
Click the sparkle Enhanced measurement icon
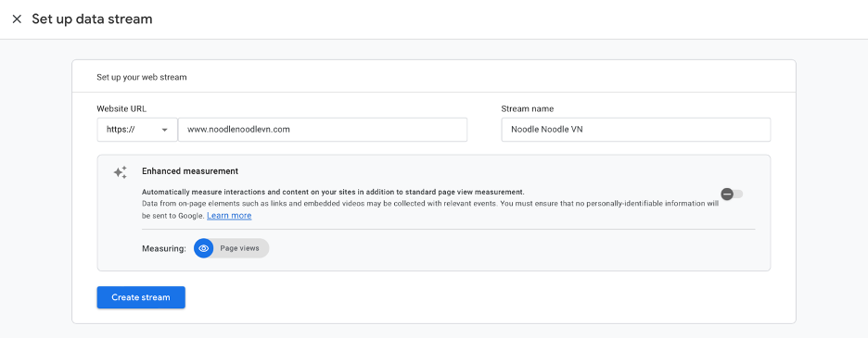click(121, 172)
